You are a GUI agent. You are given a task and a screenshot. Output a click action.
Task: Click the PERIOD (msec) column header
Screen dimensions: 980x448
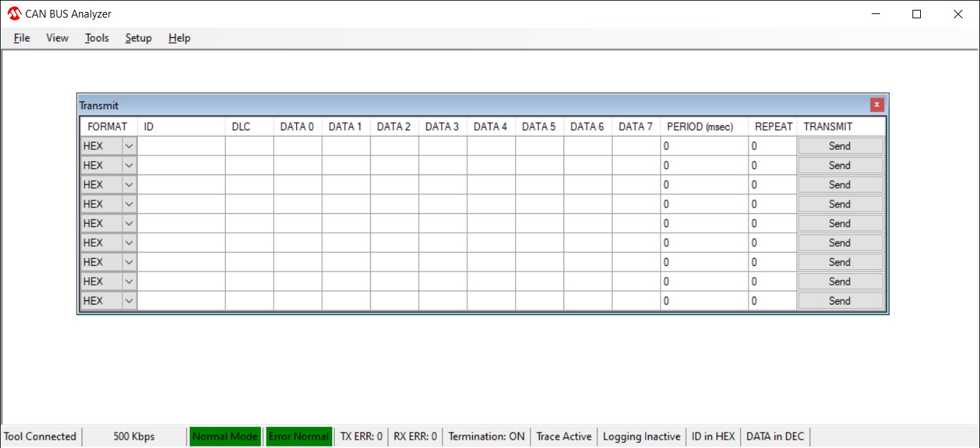[x=704, y=127]
